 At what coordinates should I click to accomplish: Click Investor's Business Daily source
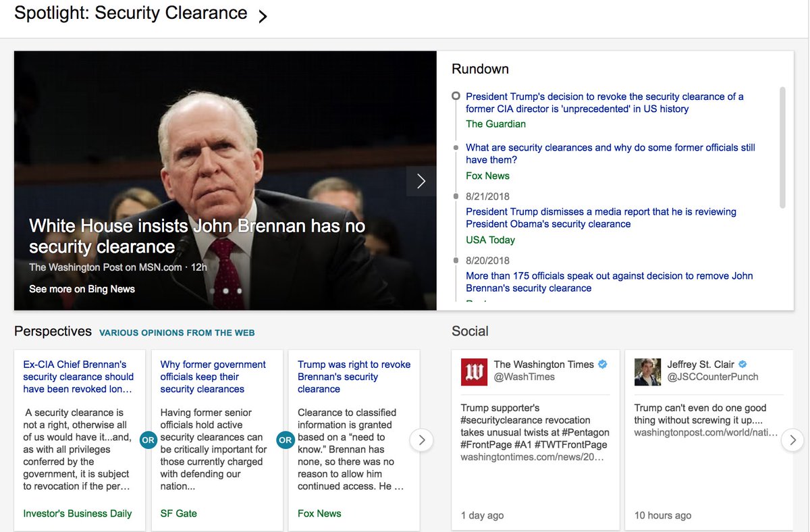78,514
